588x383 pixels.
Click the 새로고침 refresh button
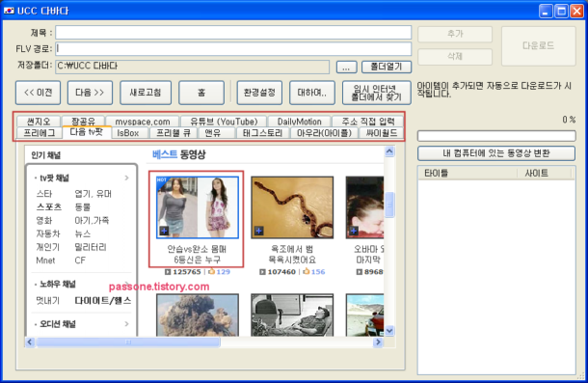pyautogui.click(x=146, y=93)
